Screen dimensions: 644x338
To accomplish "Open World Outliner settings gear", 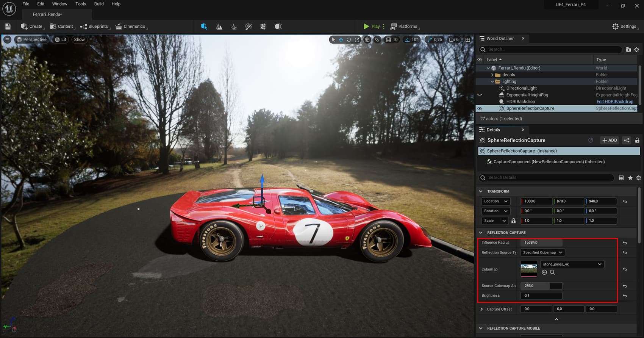I will tap(637, 50).
